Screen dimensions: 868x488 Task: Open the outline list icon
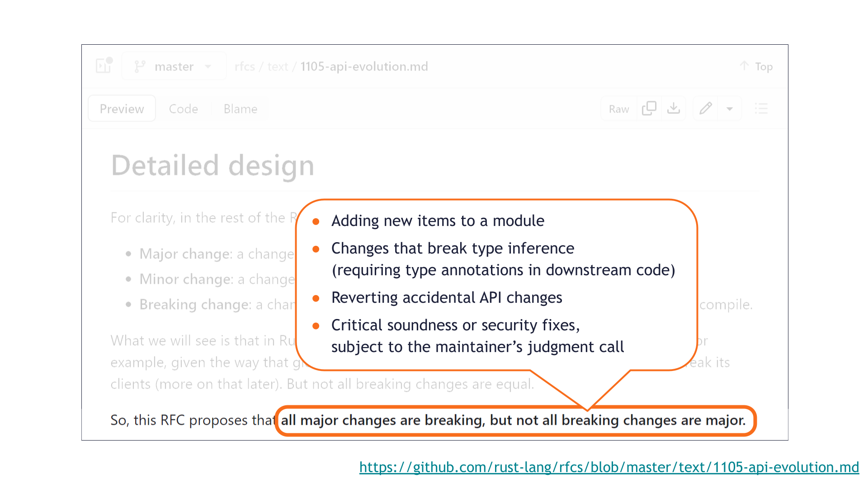761,108
